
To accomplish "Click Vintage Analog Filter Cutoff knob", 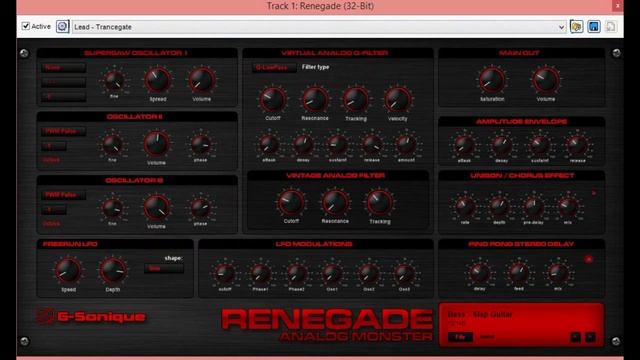I will click(x=291, y=202).
